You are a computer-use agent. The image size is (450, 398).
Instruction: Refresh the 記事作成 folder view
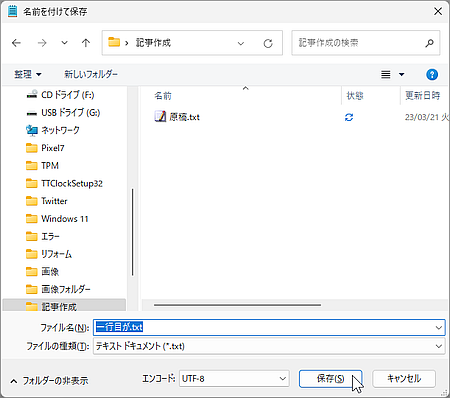(x=268, y=43)
